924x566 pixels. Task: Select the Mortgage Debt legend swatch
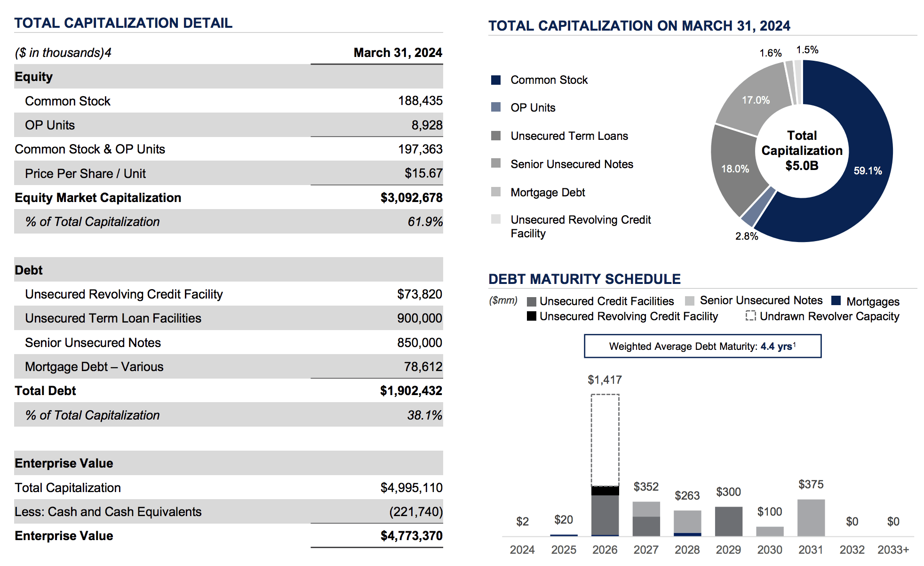pos(495,192)
